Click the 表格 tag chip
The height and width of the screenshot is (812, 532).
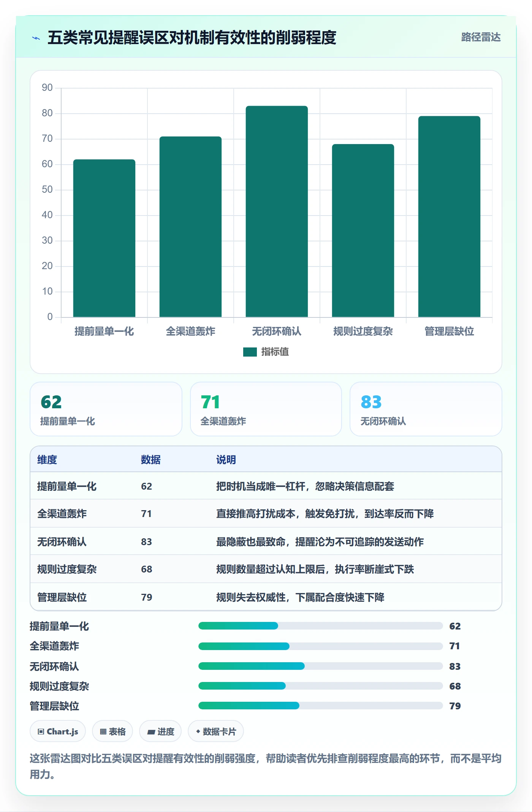(112, 731)
